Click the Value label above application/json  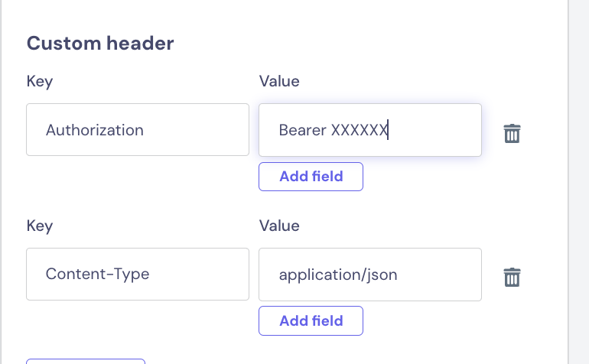(279, 226)
